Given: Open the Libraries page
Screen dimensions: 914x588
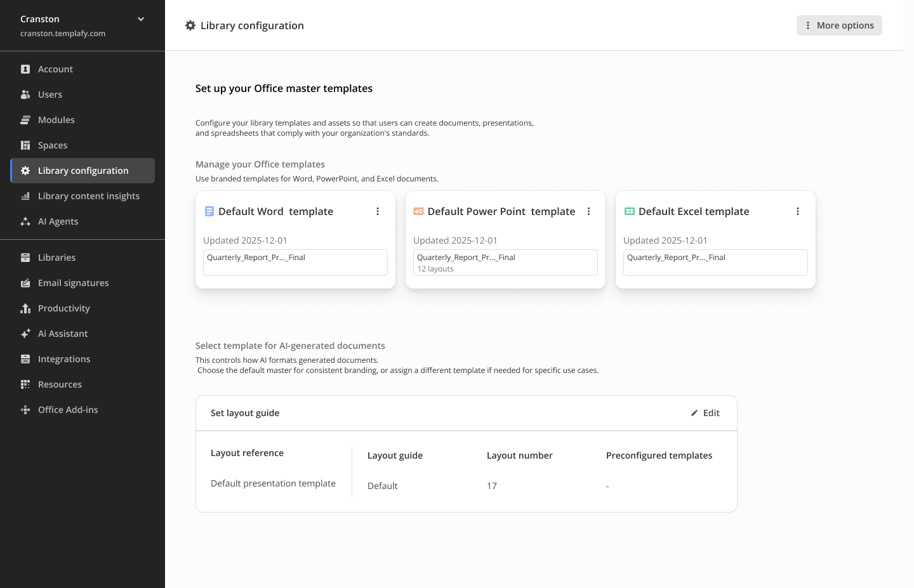Looking at the screenshot, I should point(83,258).
